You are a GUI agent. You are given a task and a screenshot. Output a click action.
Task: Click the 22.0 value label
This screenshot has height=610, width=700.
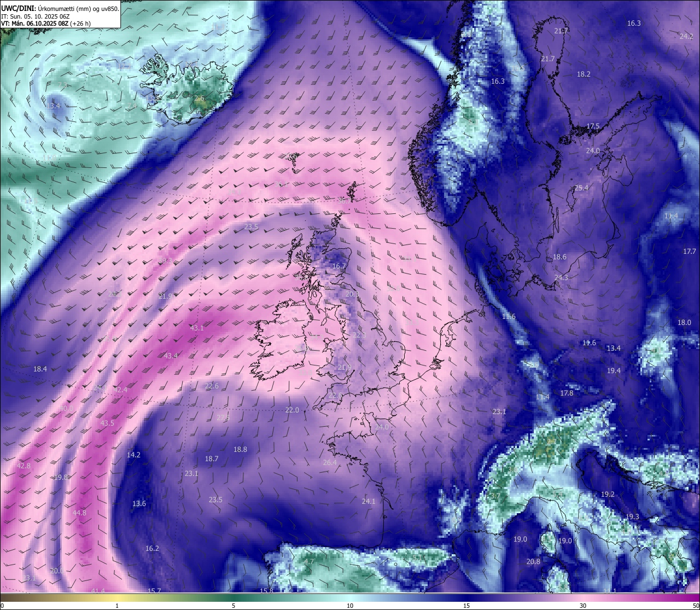292,410
